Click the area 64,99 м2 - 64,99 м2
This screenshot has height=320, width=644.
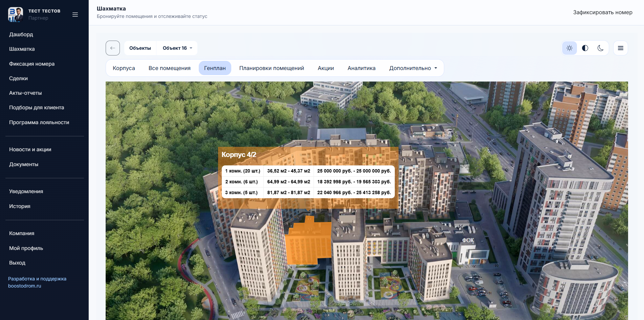[x=288, y=182]
